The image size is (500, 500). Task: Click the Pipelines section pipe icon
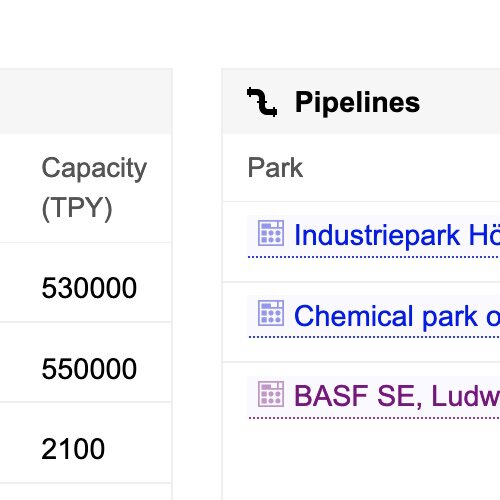[262, 102]
